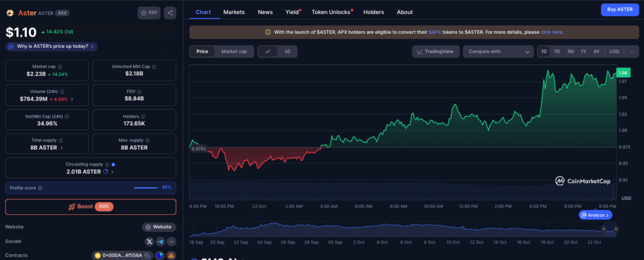Open the Token Unlocks tab
644x260 pixels.
(x=331, y=12)
